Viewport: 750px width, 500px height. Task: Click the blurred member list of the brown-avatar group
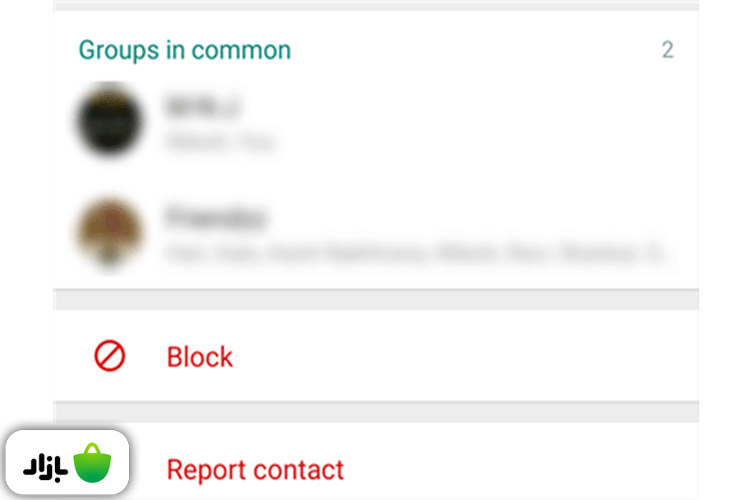(415, 253)
